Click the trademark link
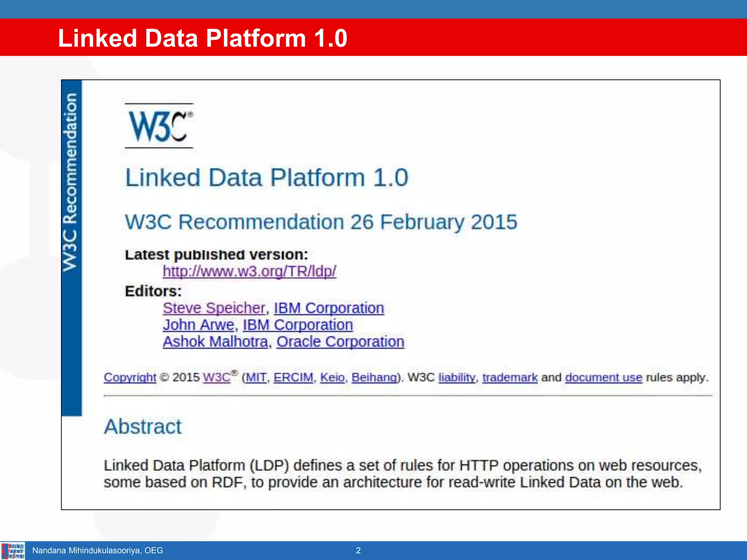Image resolution: width=747 pixels, height=560 pixels. click(x=510, y=377)
